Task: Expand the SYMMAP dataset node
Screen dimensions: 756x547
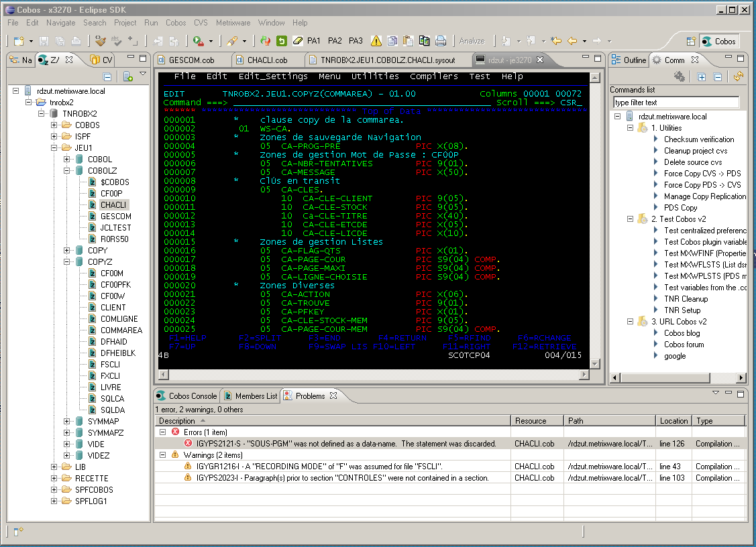Action: pos(66,421)
